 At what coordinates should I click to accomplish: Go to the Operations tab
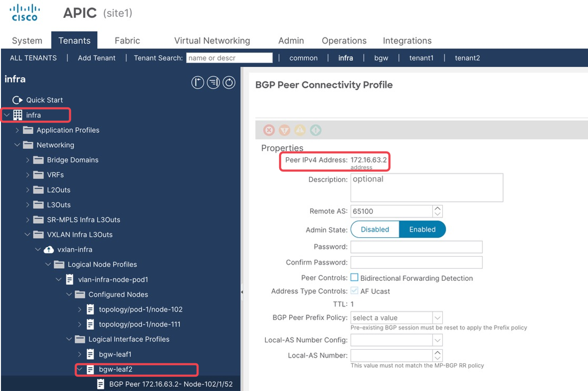(x=344, y=41)
